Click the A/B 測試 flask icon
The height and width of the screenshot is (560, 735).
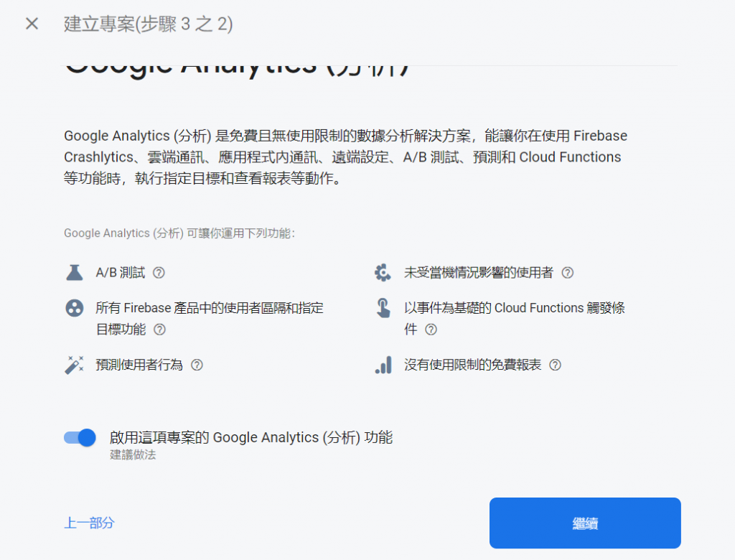75,273
